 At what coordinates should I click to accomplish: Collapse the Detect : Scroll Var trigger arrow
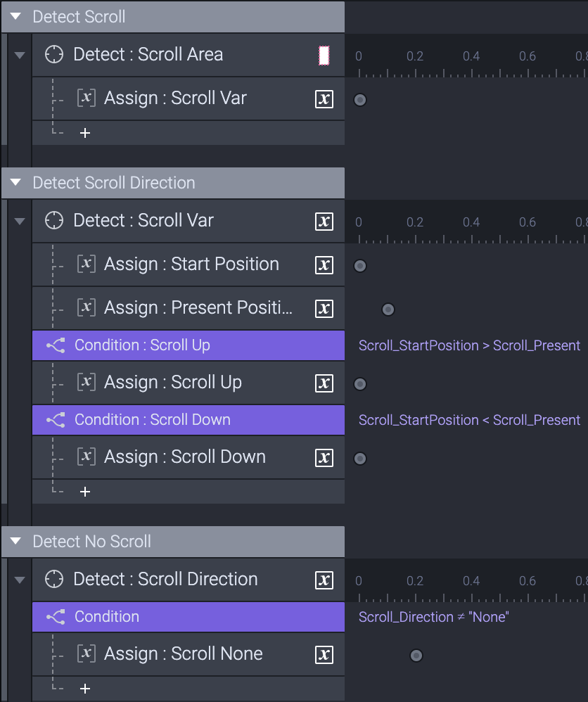pos(20,221)
